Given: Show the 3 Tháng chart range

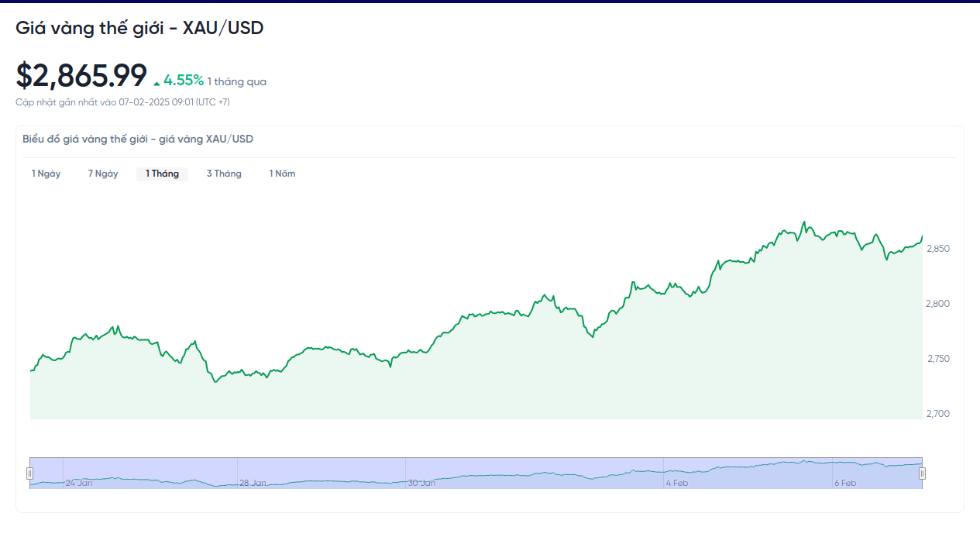Looking at the screenshot, I should pyautogui.click(x=224, y=174).
